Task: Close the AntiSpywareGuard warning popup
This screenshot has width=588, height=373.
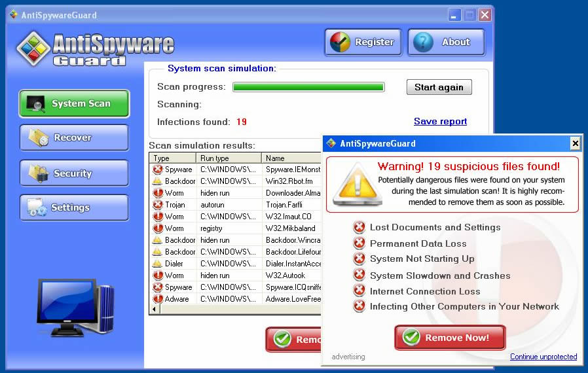Action: tap(575, 143)
